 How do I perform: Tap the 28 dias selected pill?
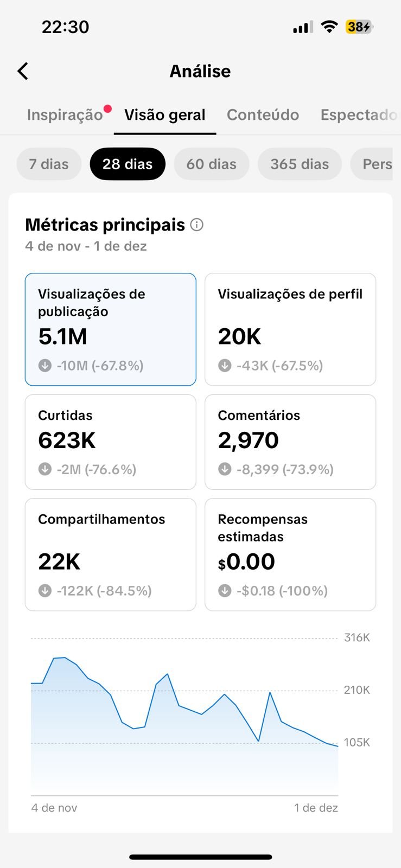128,164
